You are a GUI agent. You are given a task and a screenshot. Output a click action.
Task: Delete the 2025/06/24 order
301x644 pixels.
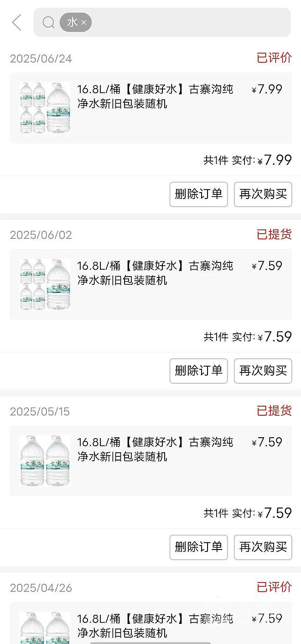[198, 194]
